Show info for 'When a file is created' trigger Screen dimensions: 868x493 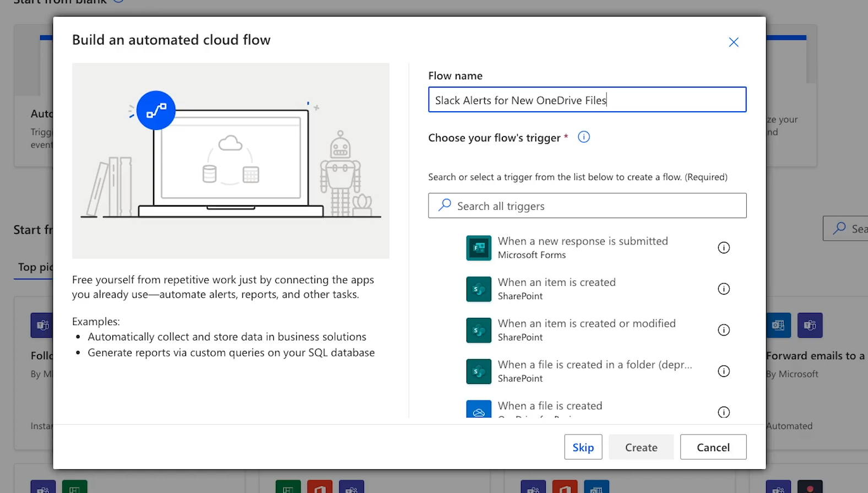(724, 411)
